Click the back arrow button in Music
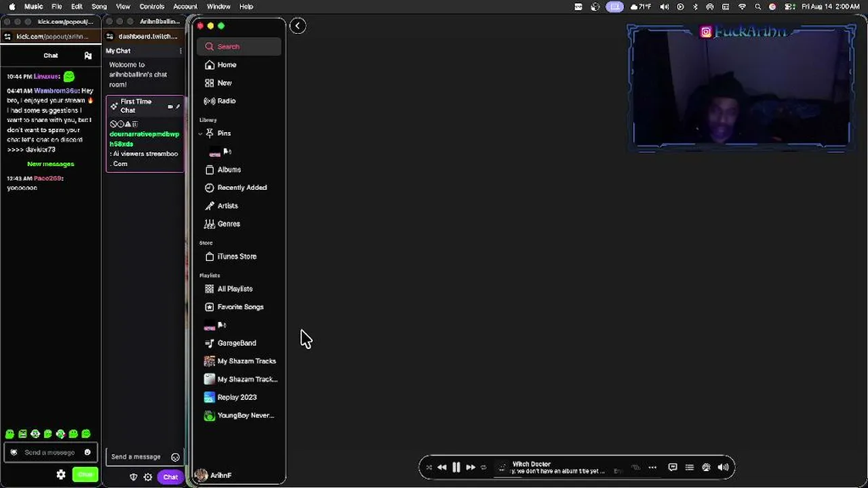Image resolution: width=868 pixels, height=488 pixels. point(298,26)
